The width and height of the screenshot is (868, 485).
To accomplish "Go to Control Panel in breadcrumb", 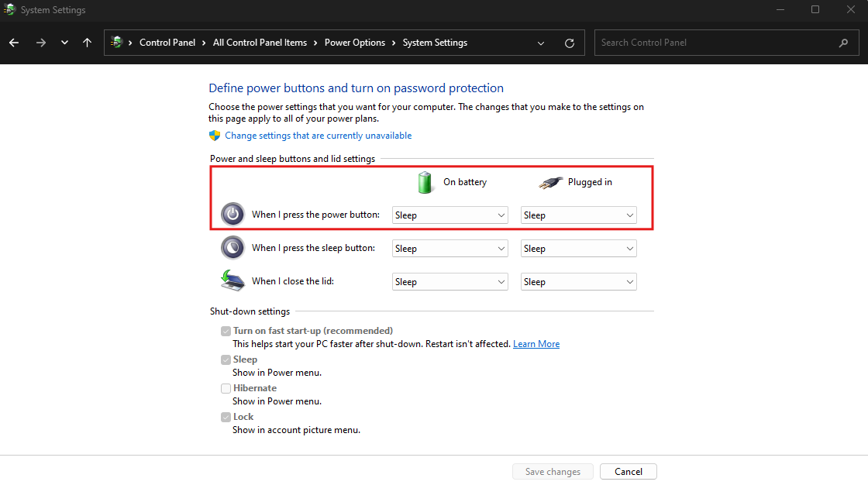I will [x=167, y=43].
